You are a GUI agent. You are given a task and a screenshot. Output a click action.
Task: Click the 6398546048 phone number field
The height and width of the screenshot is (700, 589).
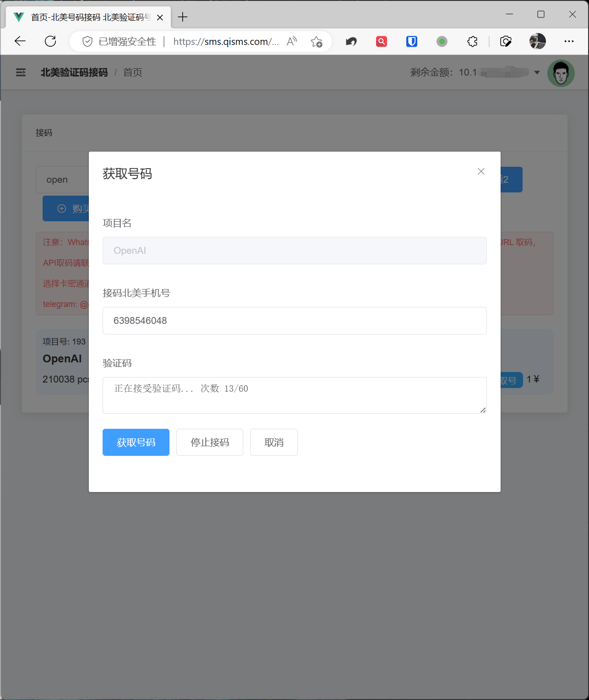294,321
